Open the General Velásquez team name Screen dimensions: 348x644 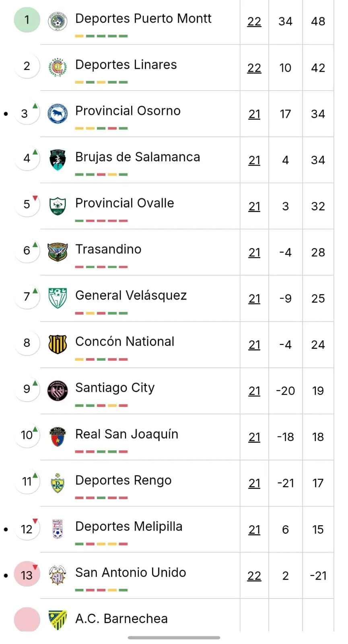(131, 295)
